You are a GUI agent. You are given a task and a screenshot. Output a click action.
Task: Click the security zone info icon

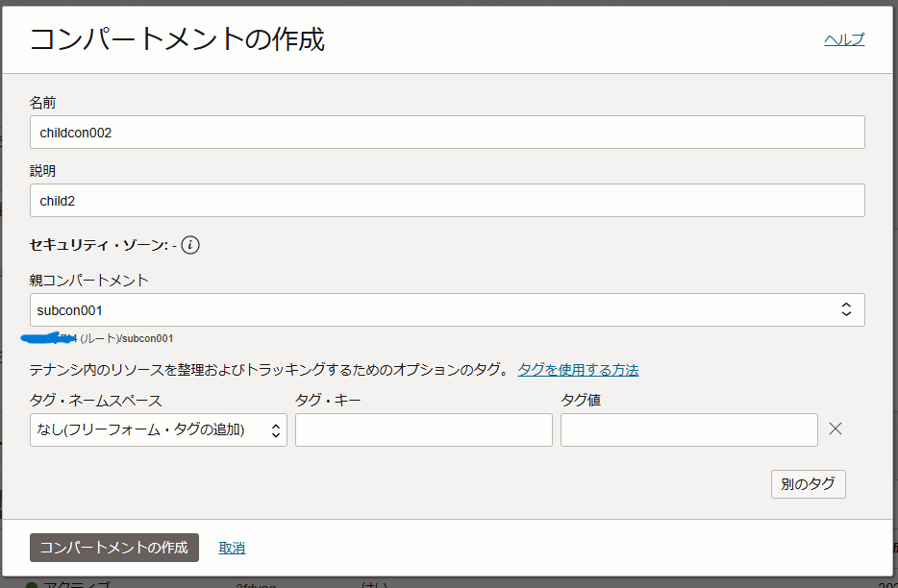(x=190, y=245)
